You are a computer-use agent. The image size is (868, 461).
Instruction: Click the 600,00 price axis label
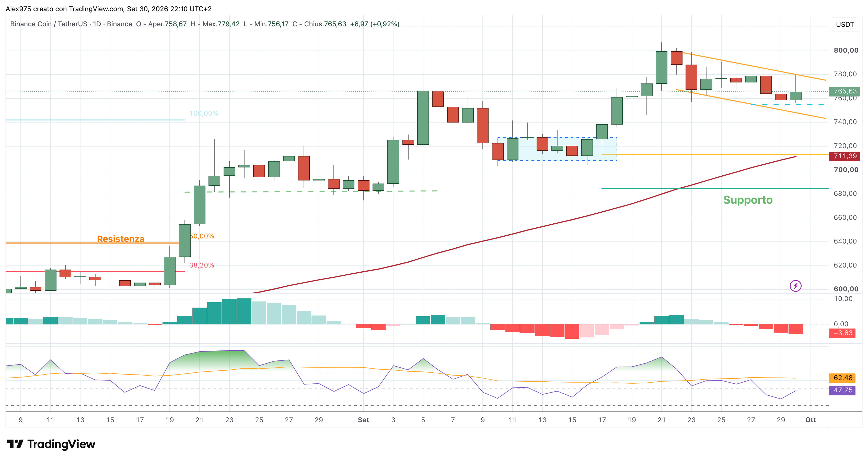coord(846,289)
